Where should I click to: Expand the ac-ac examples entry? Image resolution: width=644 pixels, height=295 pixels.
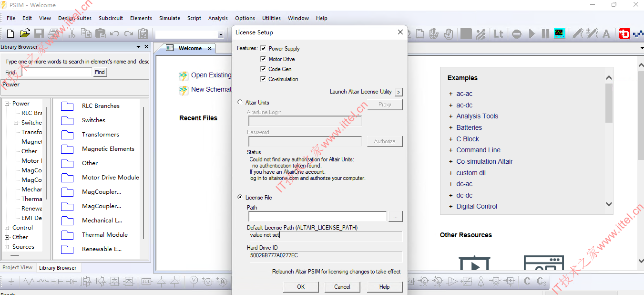tap(451, 94)
